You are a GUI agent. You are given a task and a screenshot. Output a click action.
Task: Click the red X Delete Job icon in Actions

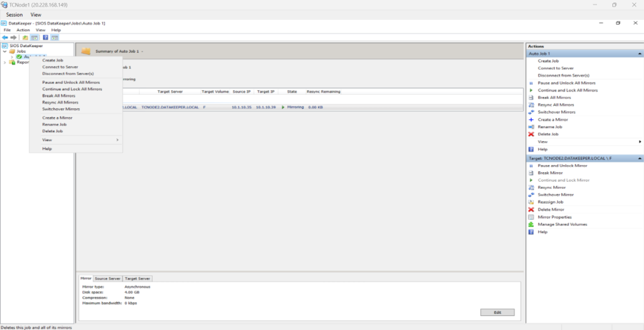531,134
